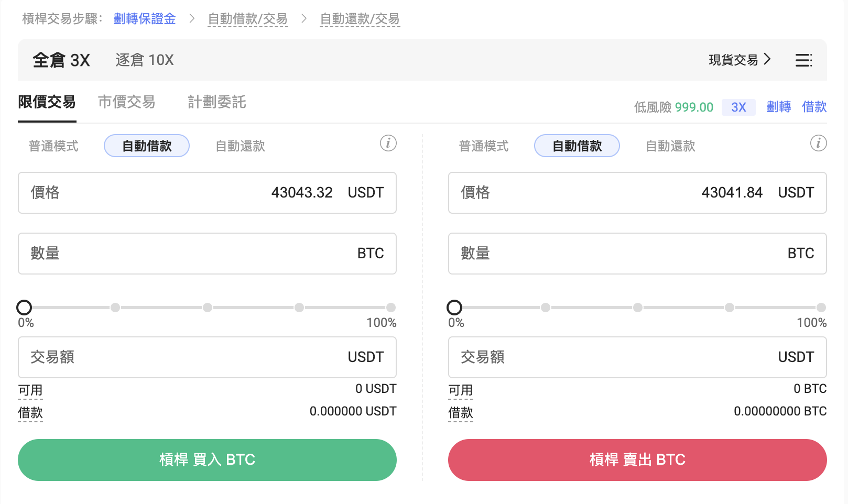Set the buy slider to 100%

pos(391,308)
